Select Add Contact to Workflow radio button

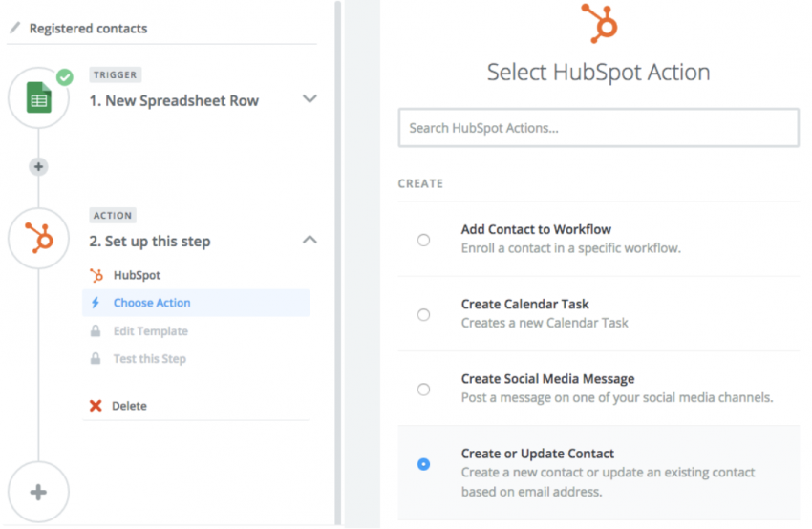click(x=423, y=241)
